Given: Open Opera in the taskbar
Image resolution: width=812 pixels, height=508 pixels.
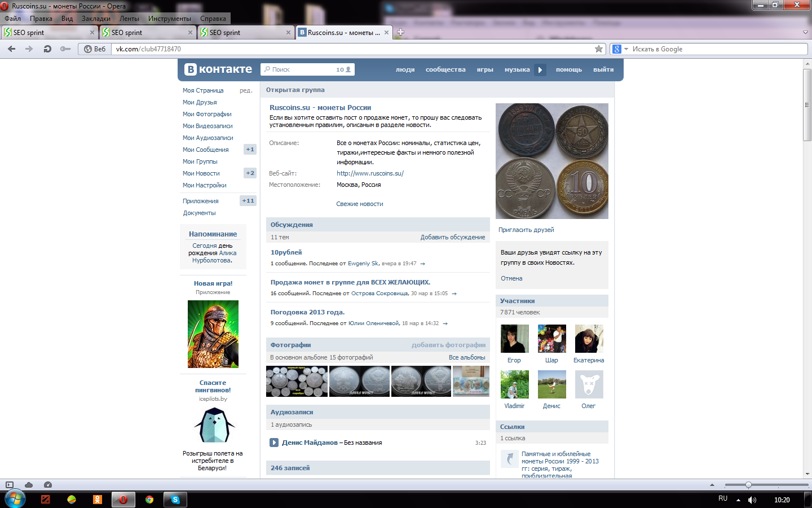Looking at the screenshot, I should [122, 500].
